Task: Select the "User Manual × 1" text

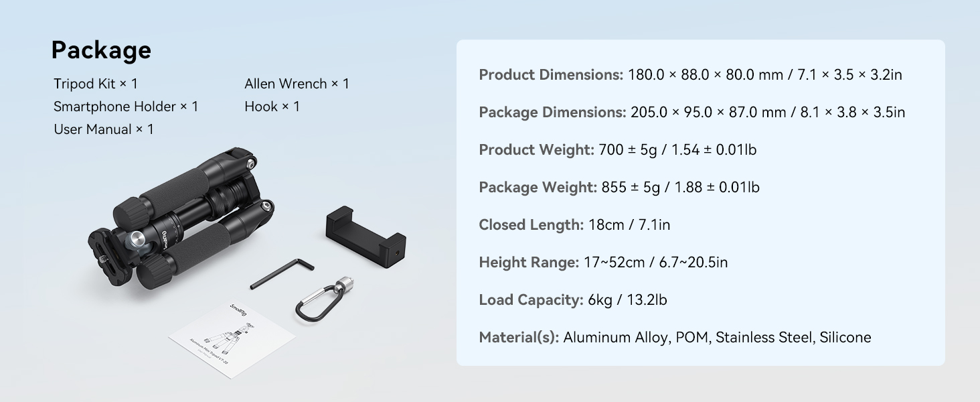Action: [x=104, y=129]
